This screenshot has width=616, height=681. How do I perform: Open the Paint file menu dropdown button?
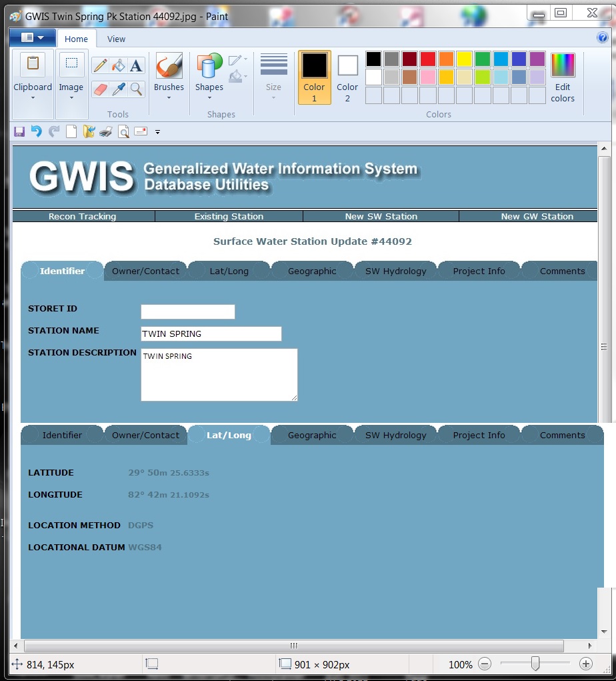(x=33, y=38)
